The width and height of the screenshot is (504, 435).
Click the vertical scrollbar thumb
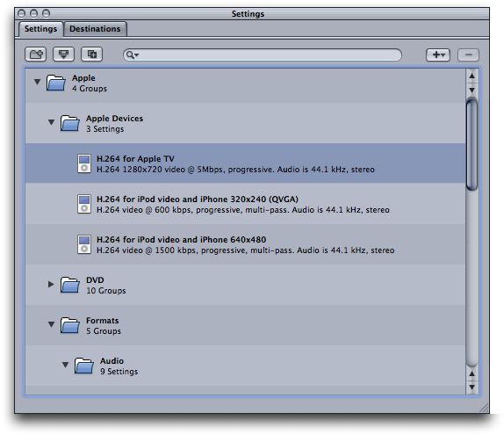(472, 145)
